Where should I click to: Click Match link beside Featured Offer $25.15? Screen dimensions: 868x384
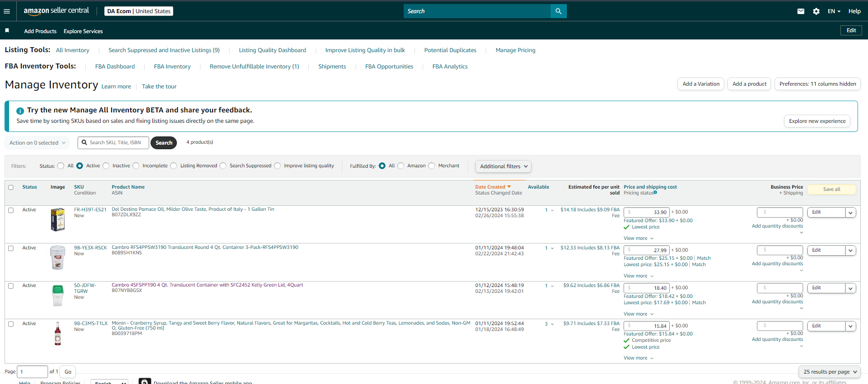point(704,258)
